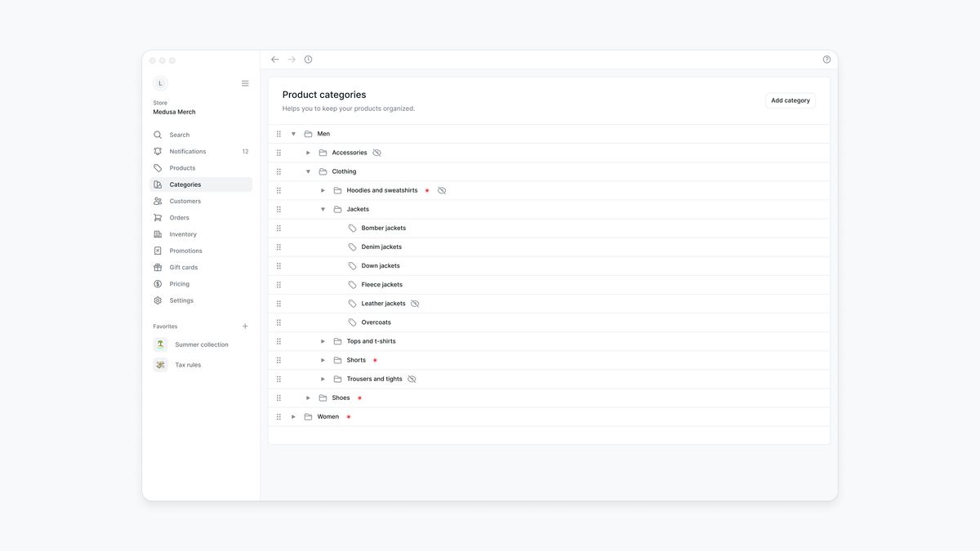The height and width of the screenshot is (551, 980).
Task: Go to Orders in the sidebar
Action: click(201, 218)
